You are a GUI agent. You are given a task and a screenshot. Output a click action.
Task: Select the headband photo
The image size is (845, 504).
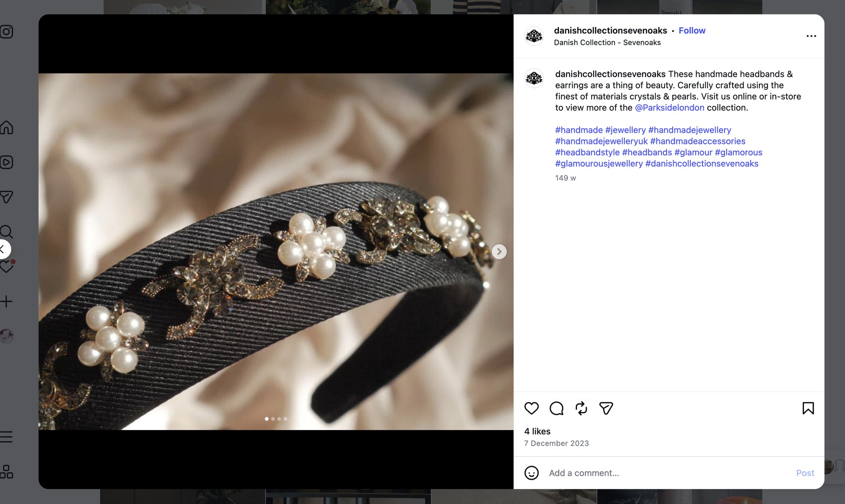coord(276,252)
